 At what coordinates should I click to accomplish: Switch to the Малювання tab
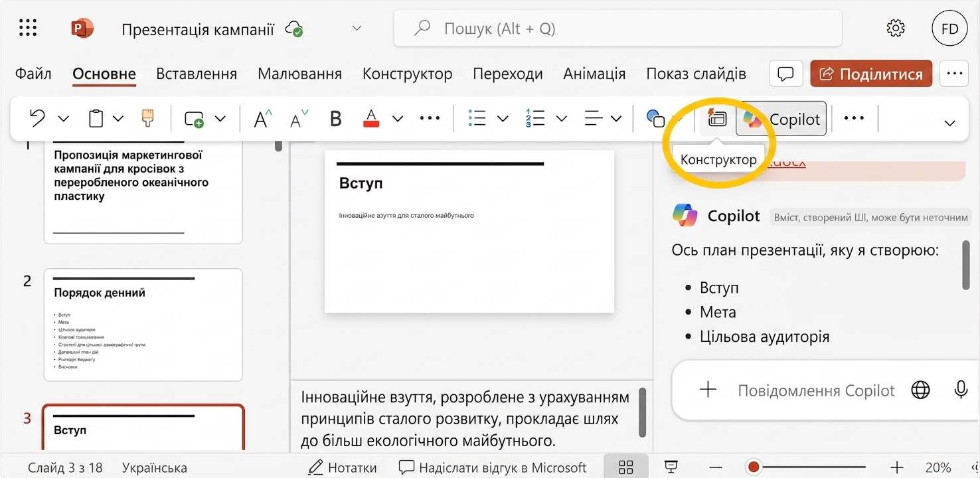(x=299, y=74)
